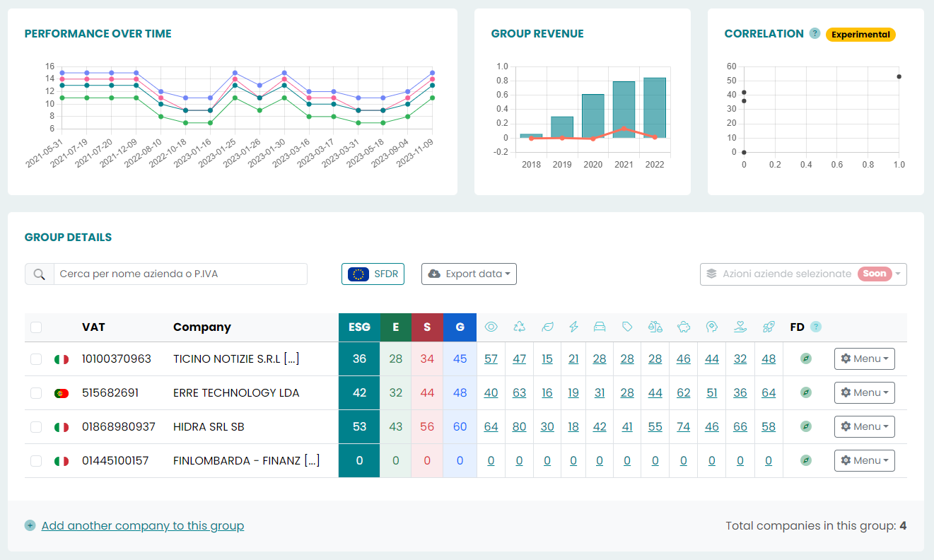Click Add another company to this group

coord(143,525)
